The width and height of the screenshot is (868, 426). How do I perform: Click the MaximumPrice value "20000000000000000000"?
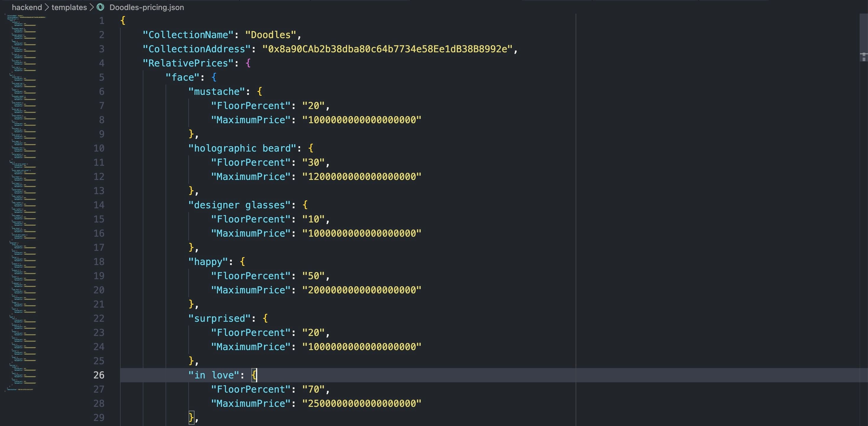click(x=362, y=290)
